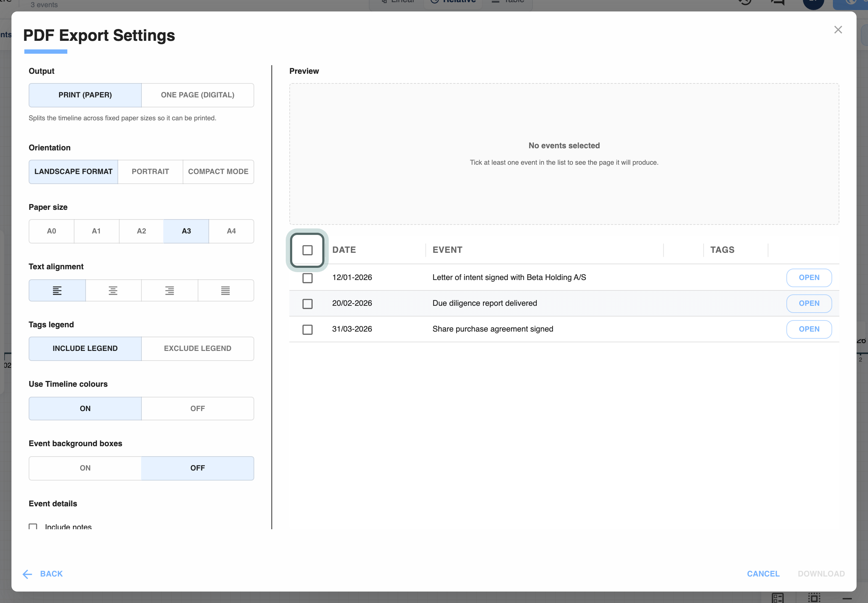Enable the Include notes checkbox
The height and width of the screenshot is (603, 868).
click(33, 526)
